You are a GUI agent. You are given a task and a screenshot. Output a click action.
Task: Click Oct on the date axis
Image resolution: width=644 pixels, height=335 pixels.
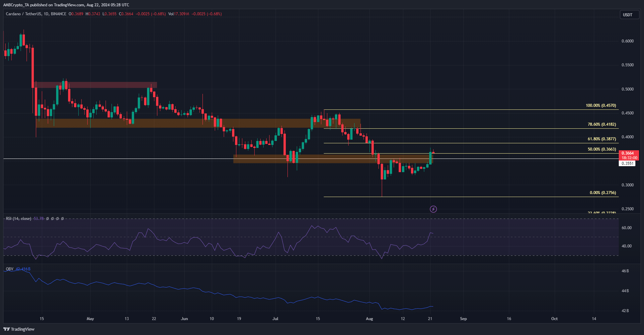(554, 319)
